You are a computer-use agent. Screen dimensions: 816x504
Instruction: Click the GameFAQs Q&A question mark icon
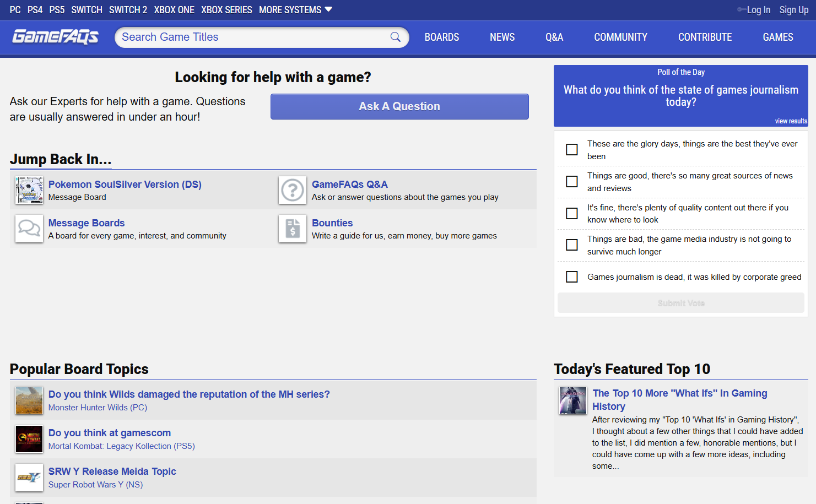click(x=293, y=191)
